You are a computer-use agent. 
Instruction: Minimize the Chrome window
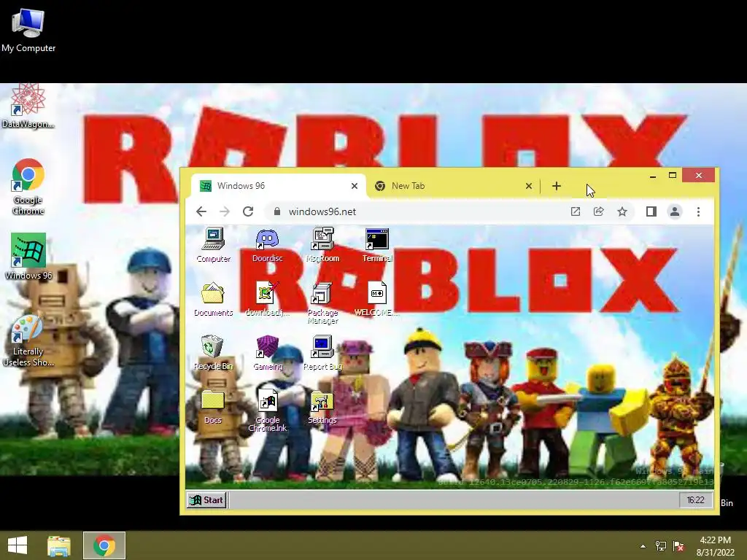click(653, 176)
